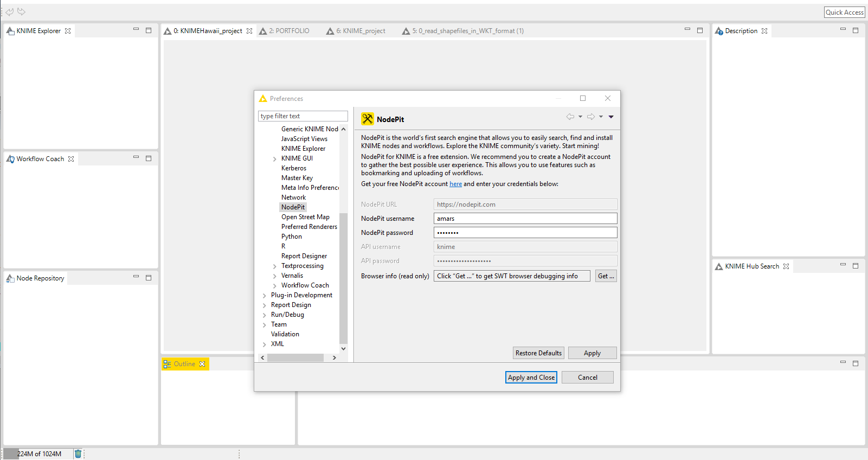Expand the Workflow Coach preferences node
Screen dimensions: 868x460
click(x=275, y=286)
